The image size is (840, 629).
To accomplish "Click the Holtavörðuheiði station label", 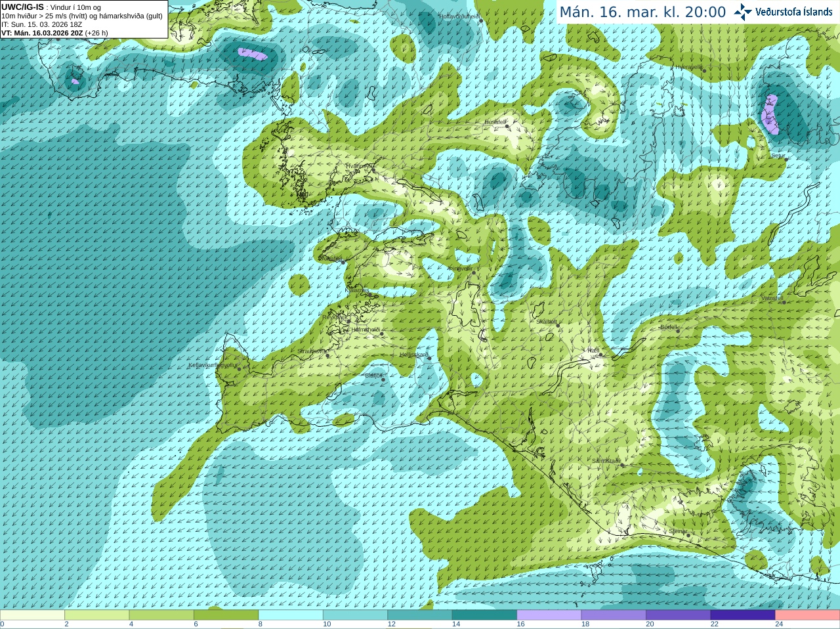I will [459, 16].
